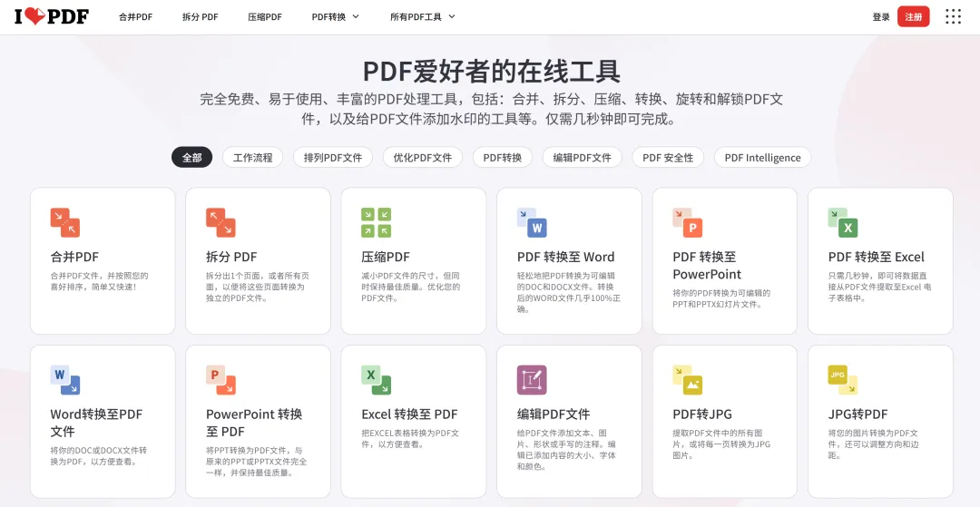Viewport: 980px width, 507px height.
Task: Open the apps grid menu icon
Action: (953, 17)
